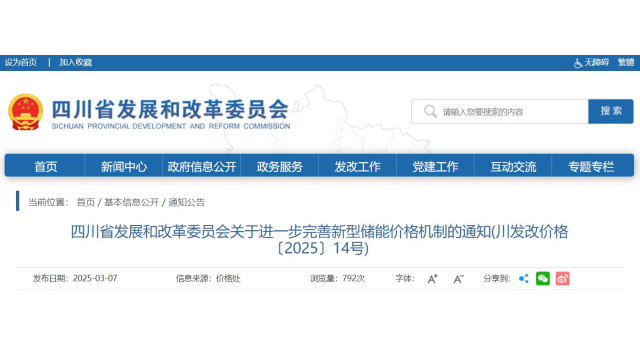This screenshot has height=360, width=640.
Task: Open 政府信息公开 menu item
Action: pos(202,166)
